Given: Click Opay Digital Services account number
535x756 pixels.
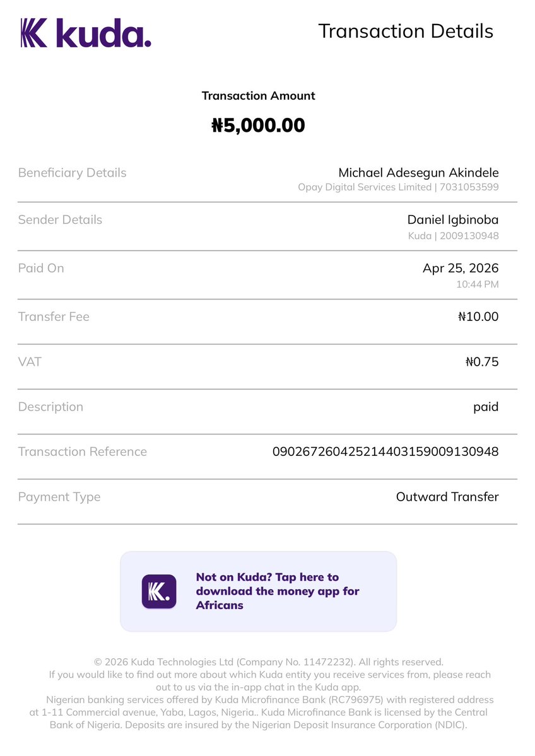Looking at the screenshot, I should pos(469,187).
